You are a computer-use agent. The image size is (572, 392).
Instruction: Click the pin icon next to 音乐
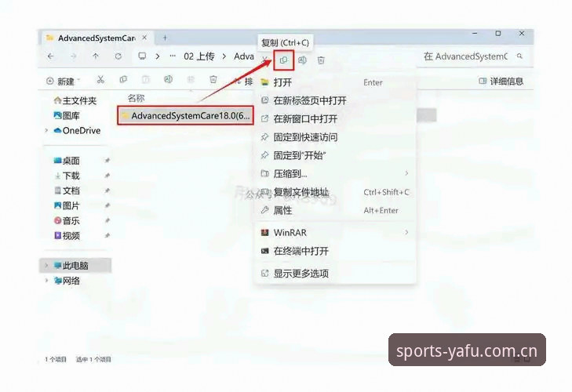pos(107,220)
